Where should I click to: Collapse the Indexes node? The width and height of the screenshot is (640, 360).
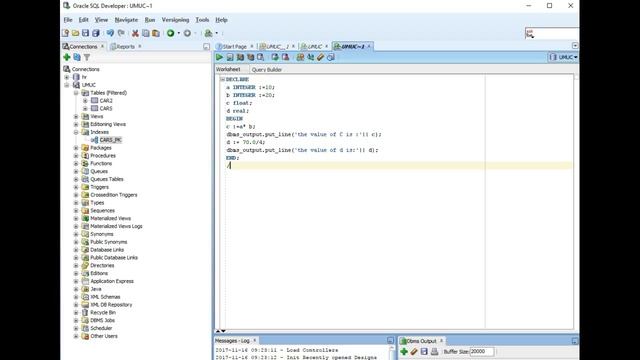coord(76,132)
